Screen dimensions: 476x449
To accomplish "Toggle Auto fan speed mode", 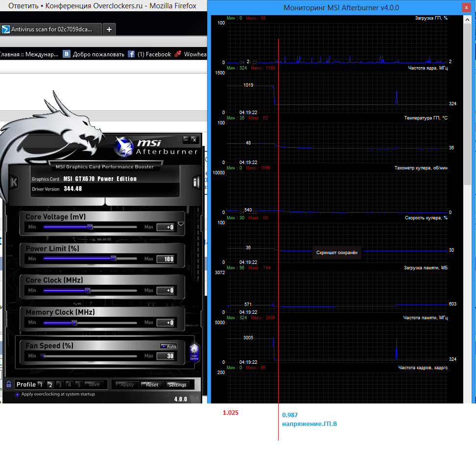I will click(x=169, y=346).
